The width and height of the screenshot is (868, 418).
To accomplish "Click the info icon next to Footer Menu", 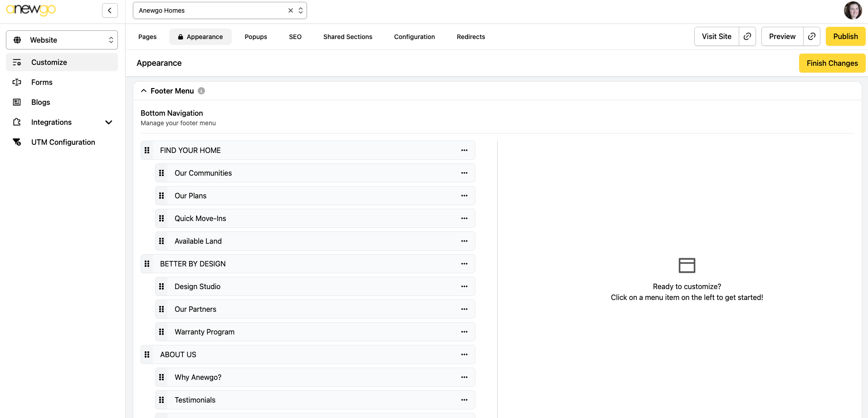I will pyautogui.click(x=201, y=91).
